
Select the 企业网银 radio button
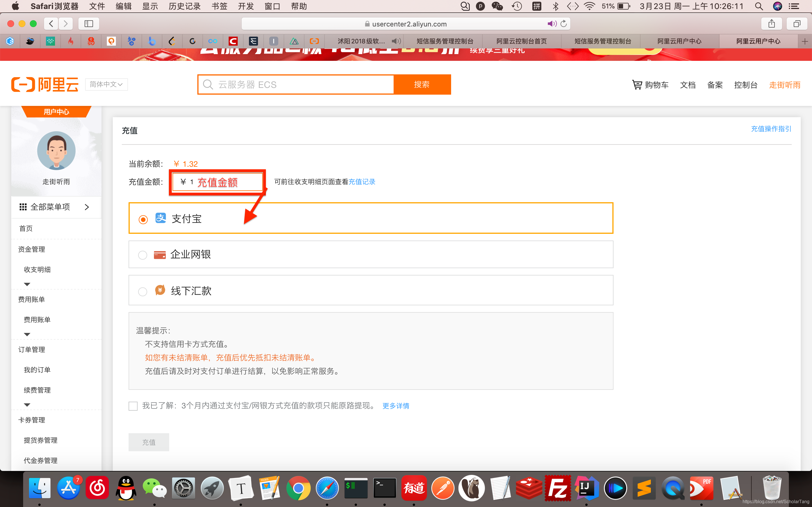[x=143, y=255]
